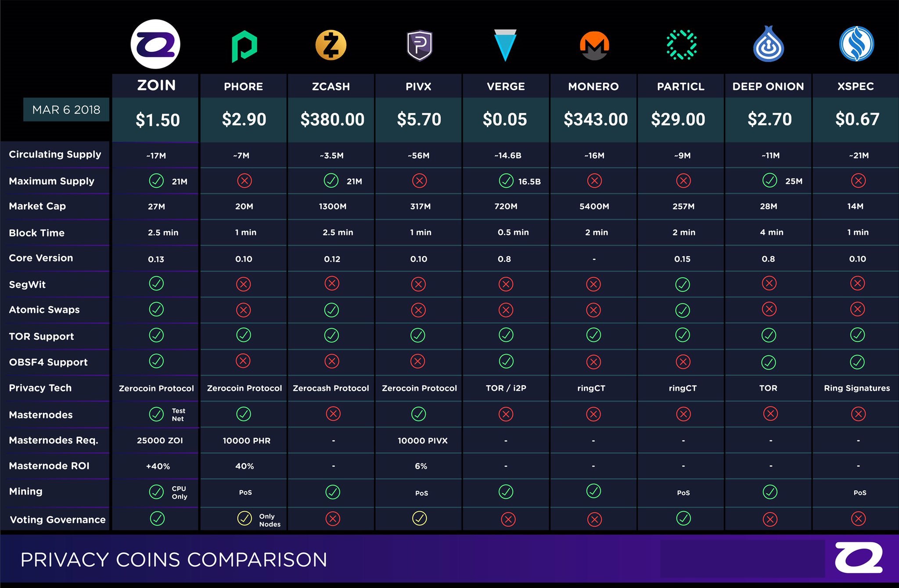
Task: Click Zoin's $1.50 price
Action: pyautogui.click(x=158, y=120)
